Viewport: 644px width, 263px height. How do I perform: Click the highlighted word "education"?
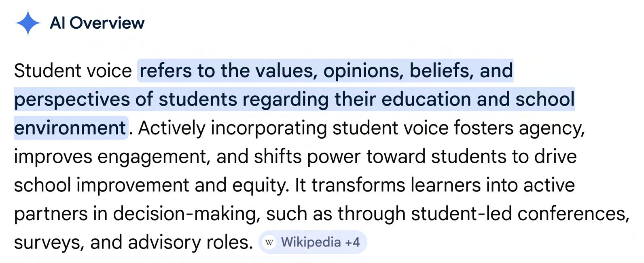(x=426, y=100)
